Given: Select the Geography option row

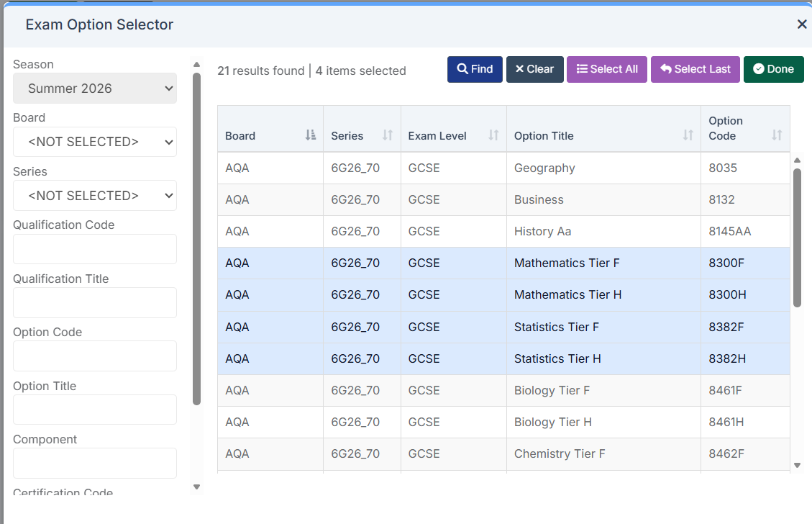Looking at the screenshot, I should [x=503, y=168].
